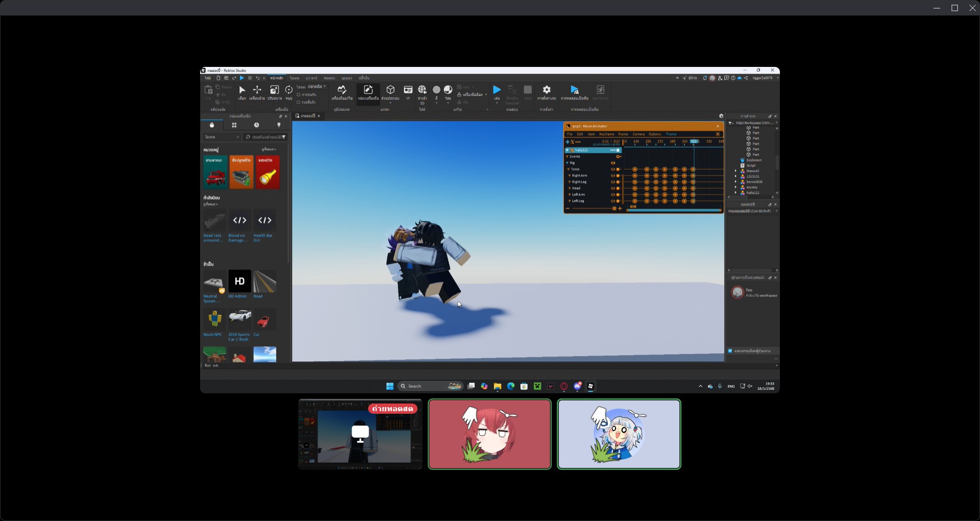Collapse the Torso track in Moon Animator
This screenshot has height=521, width=980.
[x=568, y=169]
